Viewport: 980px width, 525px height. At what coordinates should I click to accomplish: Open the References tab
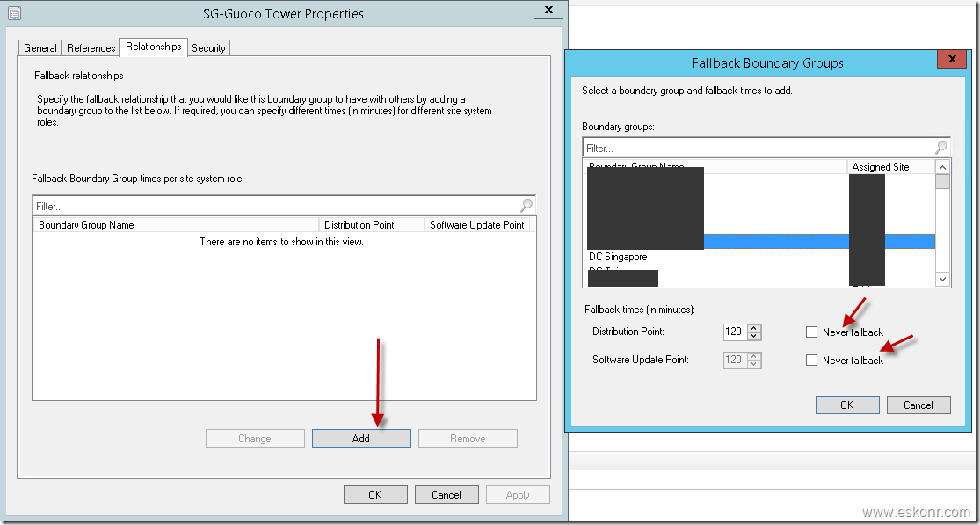pos(91,47)
